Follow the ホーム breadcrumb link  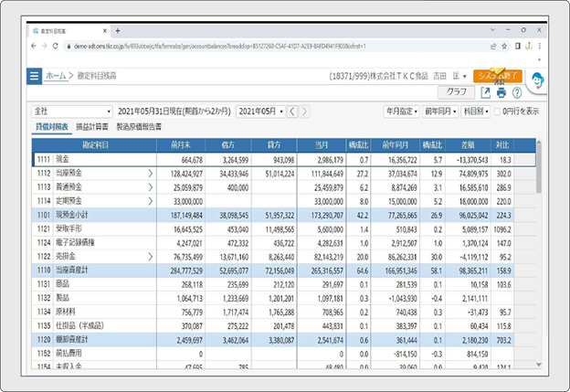pyautogui.click(x=56, y=76)
